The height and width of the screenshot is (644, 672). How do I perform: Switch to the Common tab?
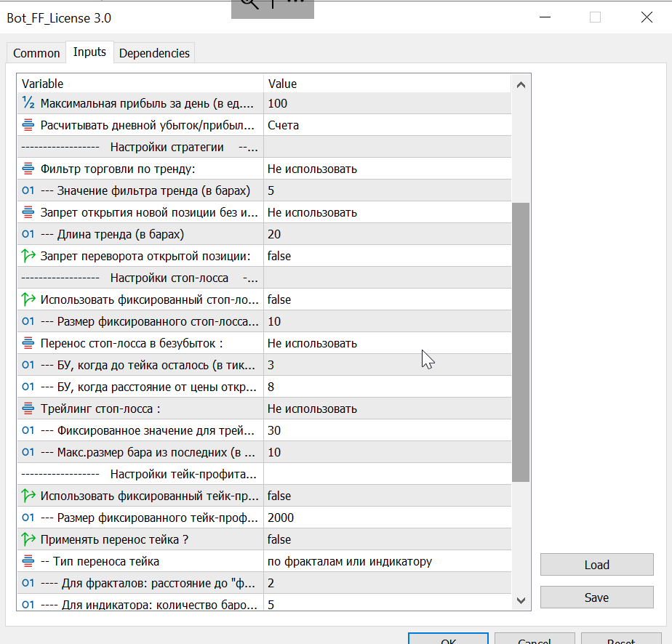(x=36, y=53)
